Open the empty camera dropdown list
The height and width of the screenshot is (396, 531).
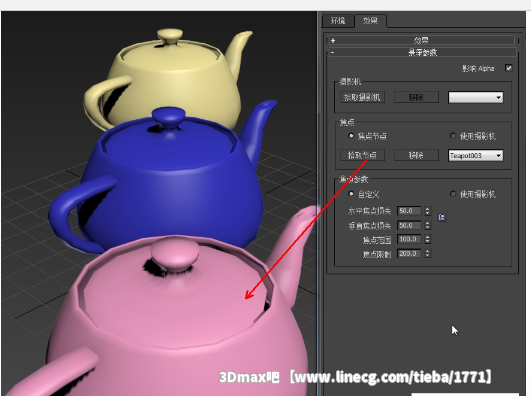475,98
